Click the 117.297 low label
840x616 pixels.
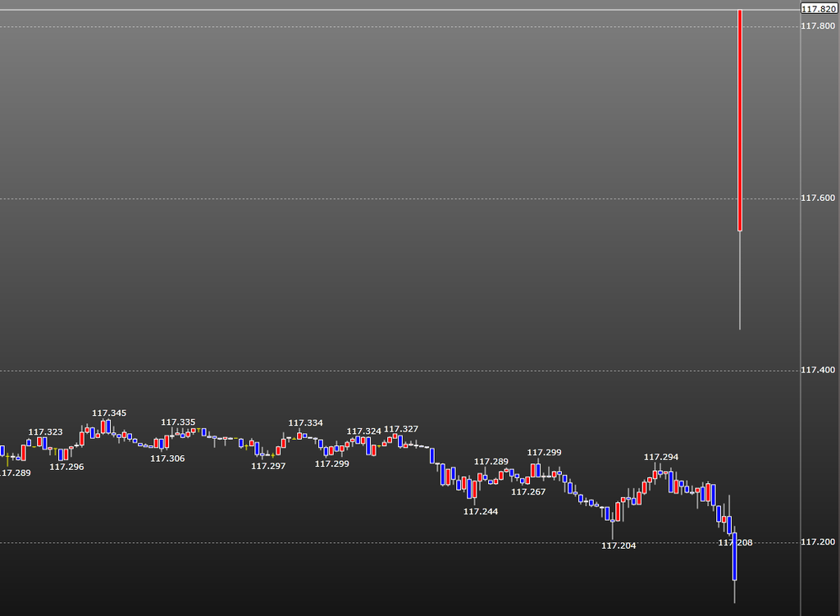pos(268,466)
